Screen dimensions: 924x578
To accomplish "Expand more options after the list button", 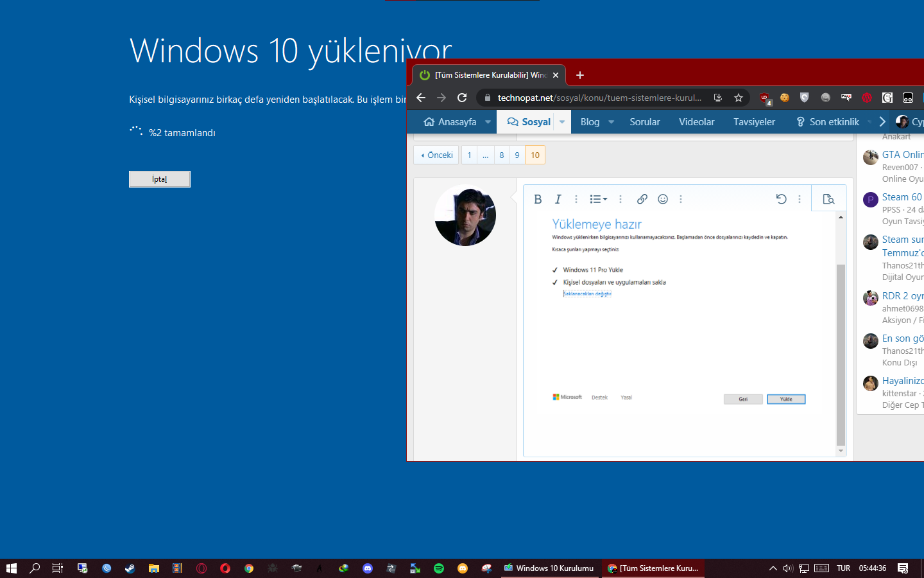I will [x=620, y=199].
